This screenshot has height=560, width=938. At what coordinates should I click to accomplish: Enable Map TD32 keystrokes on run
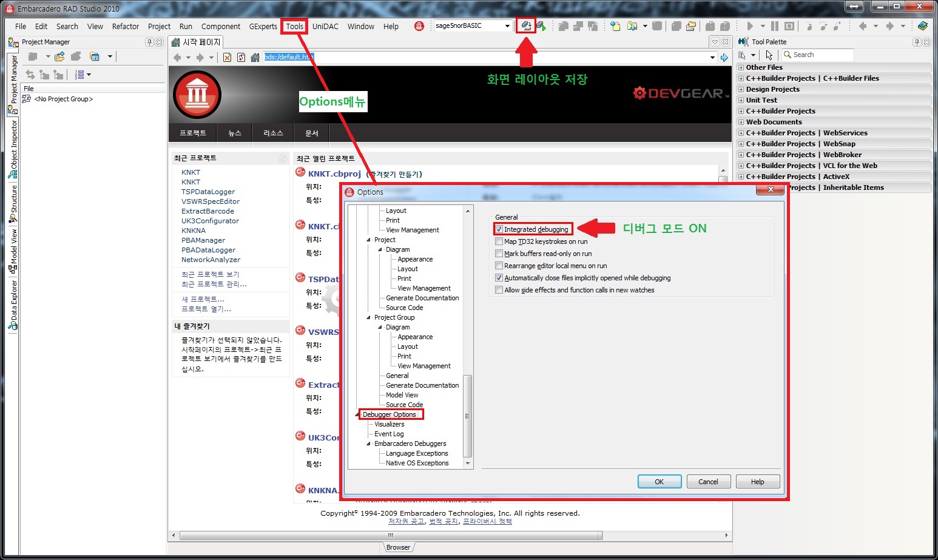pos(499,241)
